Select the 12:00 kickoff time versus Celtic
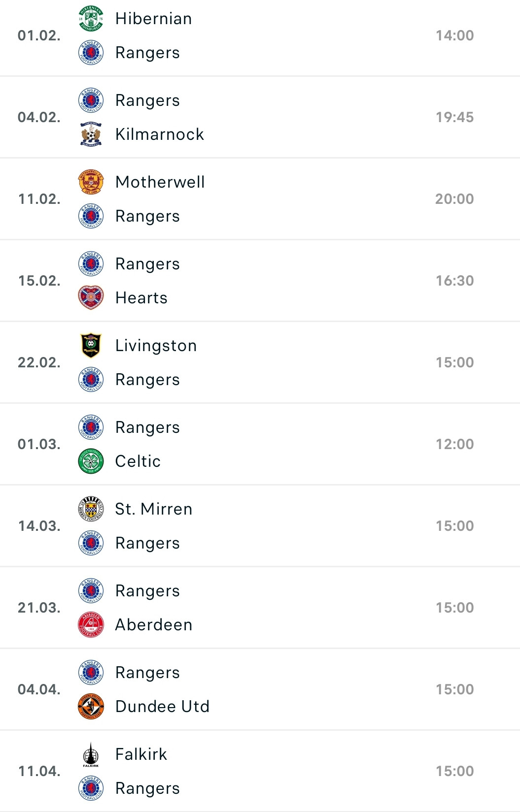Viewport: 520px width, 812px height. point(454,444)
